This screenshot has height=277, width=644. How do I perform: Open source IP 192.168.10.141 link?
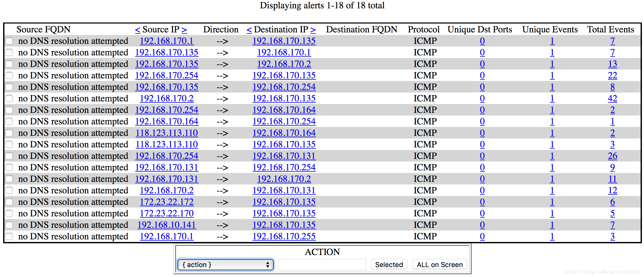(167, 225)
